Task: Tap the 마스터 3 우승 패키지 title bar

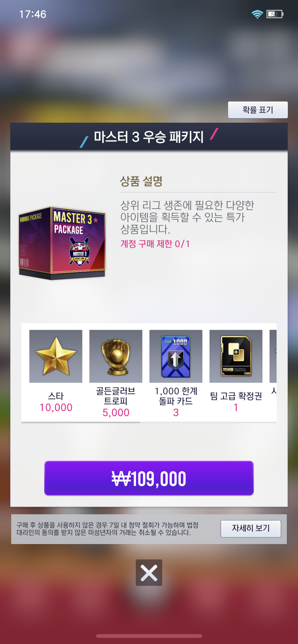Action: tap(149, 137)
